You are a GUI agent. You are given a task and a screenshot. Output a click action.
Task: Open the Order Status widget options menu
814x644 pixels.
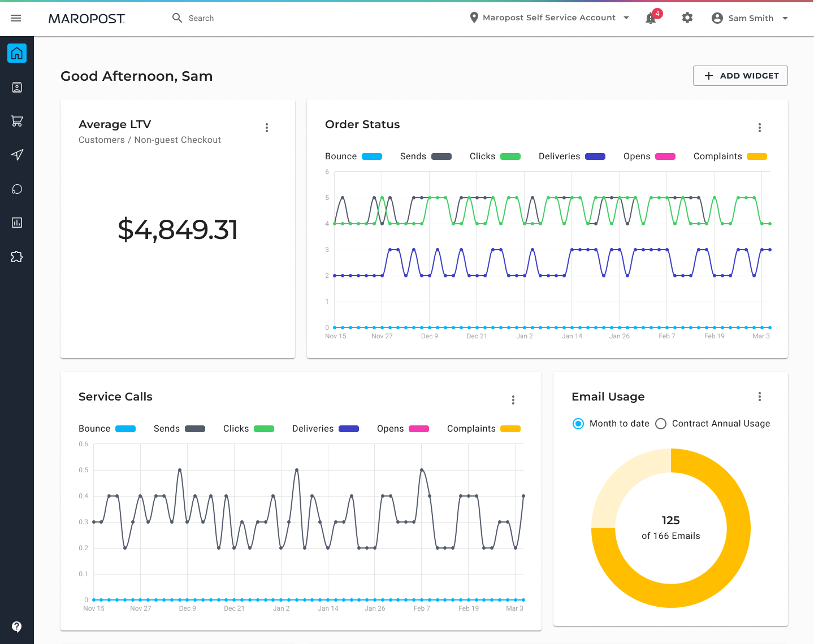tap(760, 128)
